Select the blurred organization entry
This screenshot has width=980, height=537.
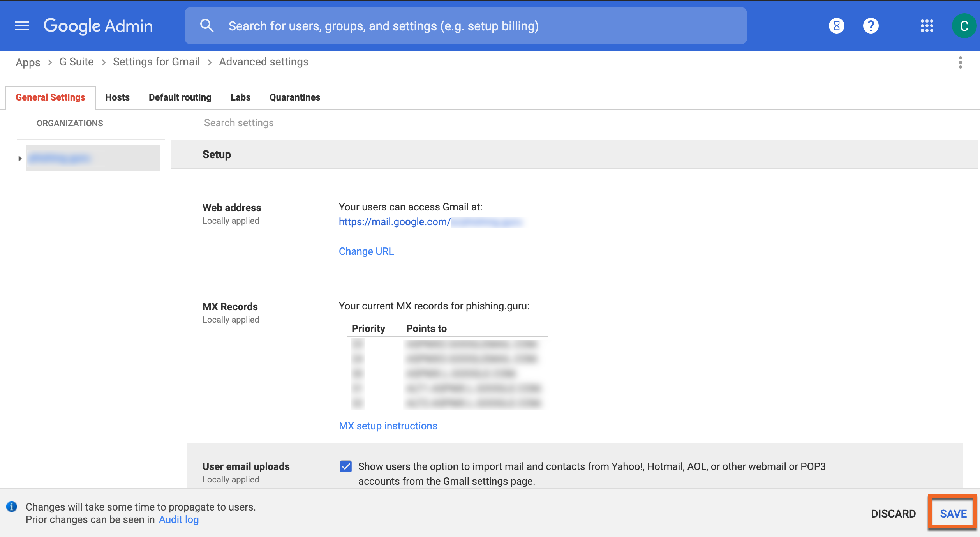pos(93,158)
